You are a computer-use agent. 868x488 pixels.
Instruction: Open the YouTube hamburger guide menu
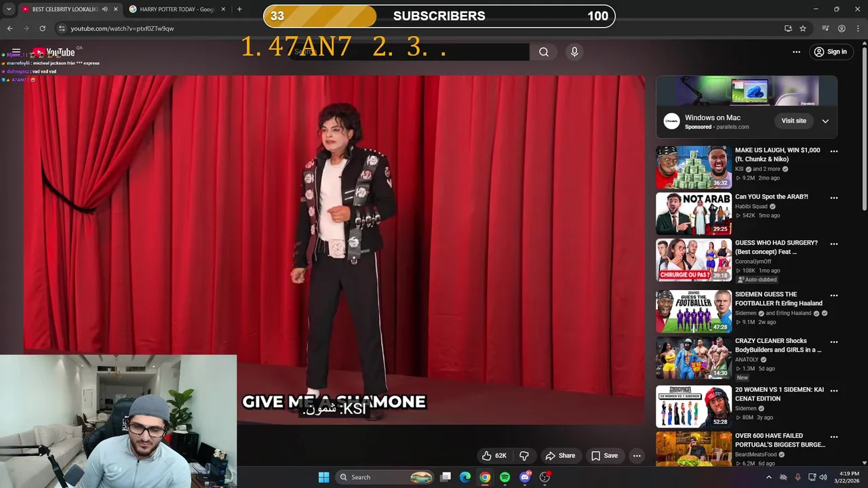(16, 52)
